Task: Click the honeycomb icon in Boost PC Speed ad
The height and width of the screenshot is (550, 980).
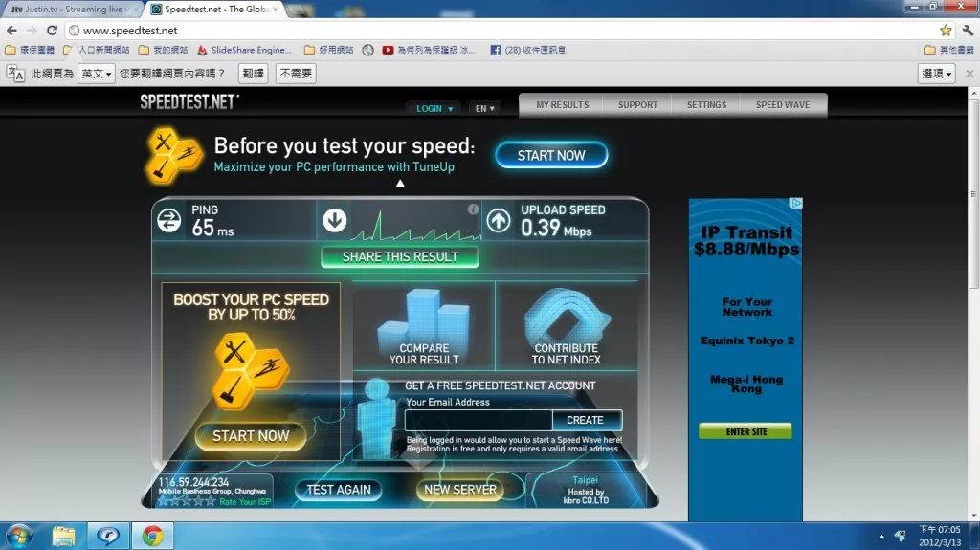Action: tap(250, 370)
